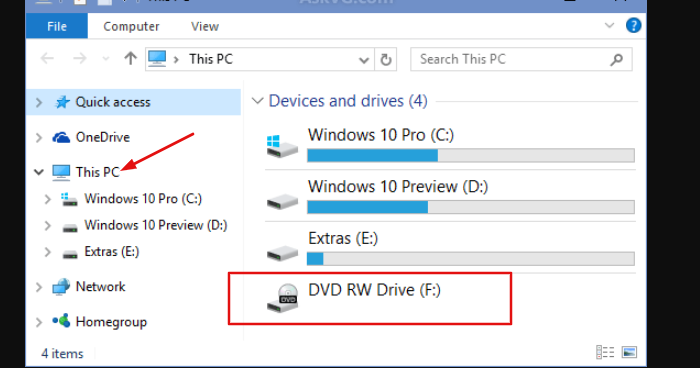Select Quick access in the navigation pane
The height and width of the screenshot is (368, 700).
tap(113, 102)
